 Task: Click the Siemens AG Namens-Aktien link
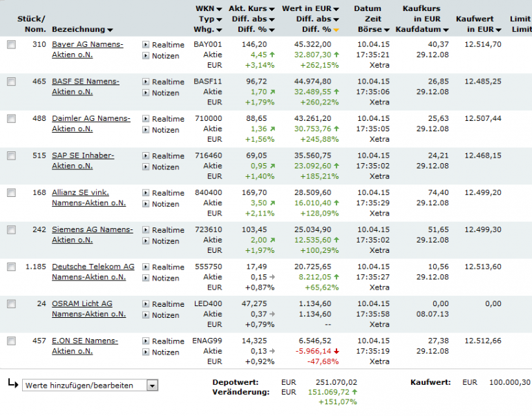93,235
